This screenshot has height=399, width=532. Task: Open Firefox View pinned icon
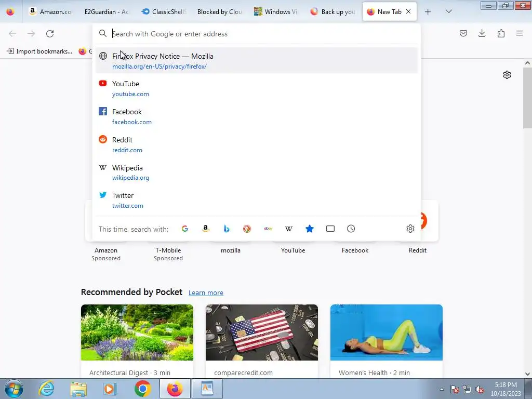10,11
